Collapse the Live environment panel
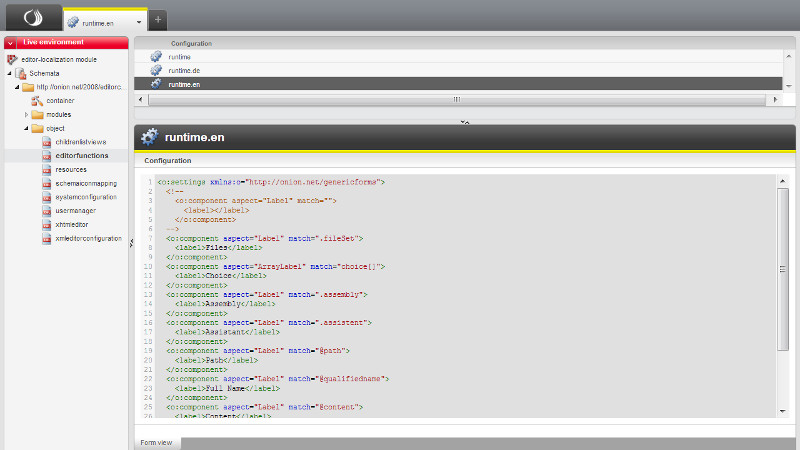The height and width of the screenshot is (450, 800). point(10,43)
